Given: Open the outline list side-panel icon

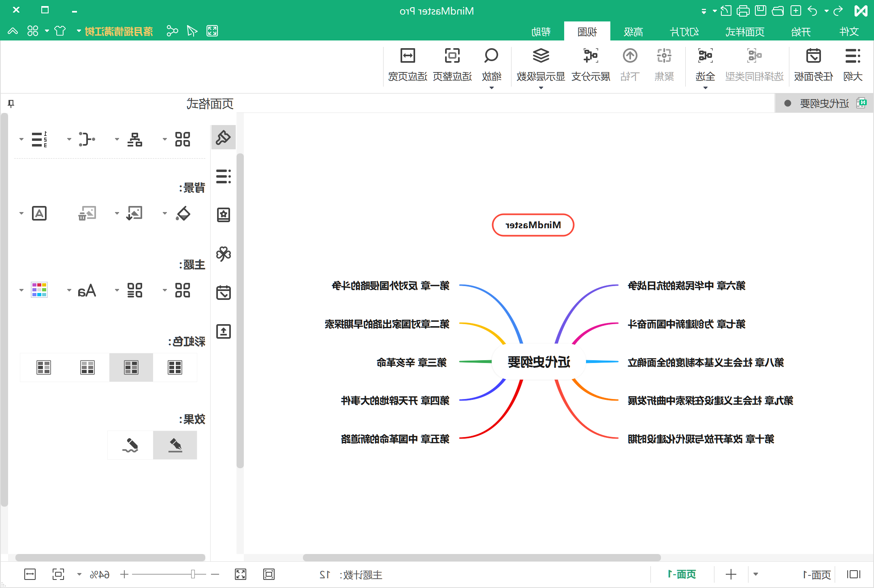Looking at the screenshot, I should tap(223, 176).
